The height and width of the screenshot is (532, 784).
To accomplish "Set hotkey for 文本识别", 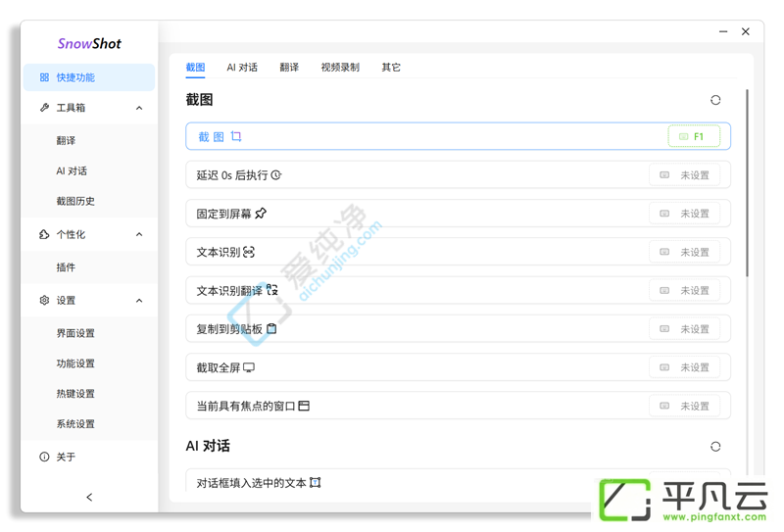I will point(684,252).
